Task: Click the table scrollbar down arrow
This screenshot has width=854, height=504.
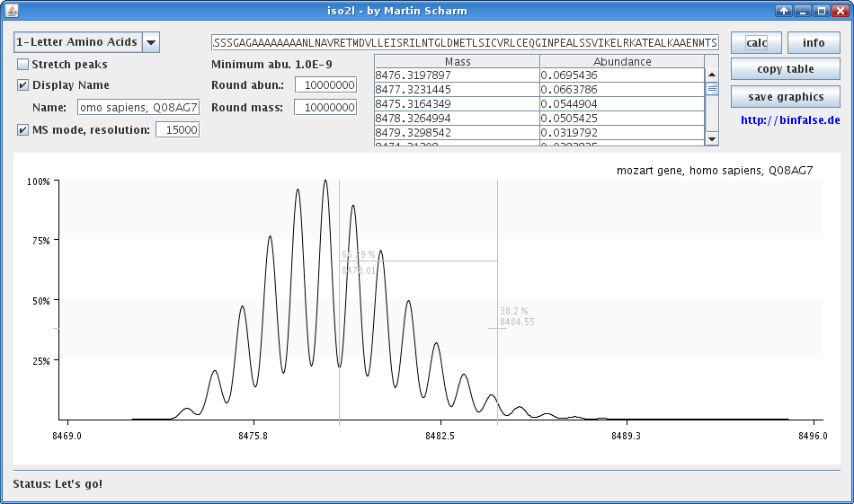Action: 712,138
